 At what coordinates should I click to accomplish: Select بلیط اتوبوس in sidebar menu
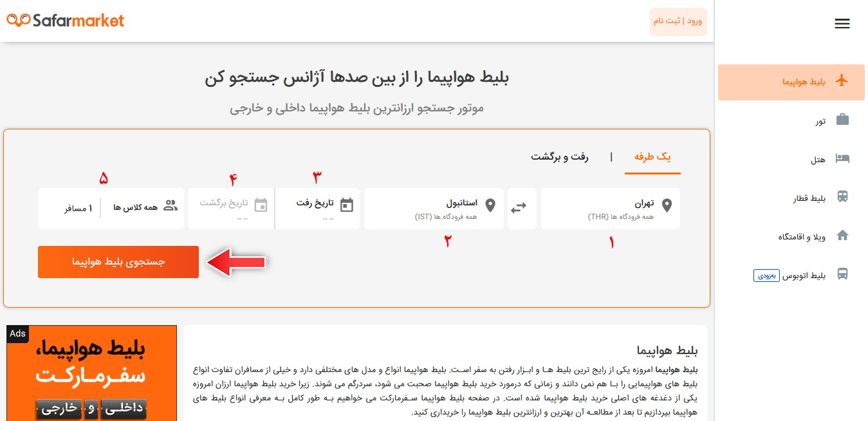tap(791, 275)
